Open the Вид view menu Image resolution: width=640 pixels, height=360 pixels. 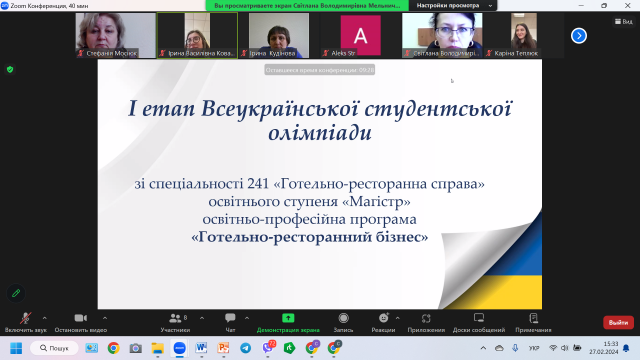pos(624,21)
